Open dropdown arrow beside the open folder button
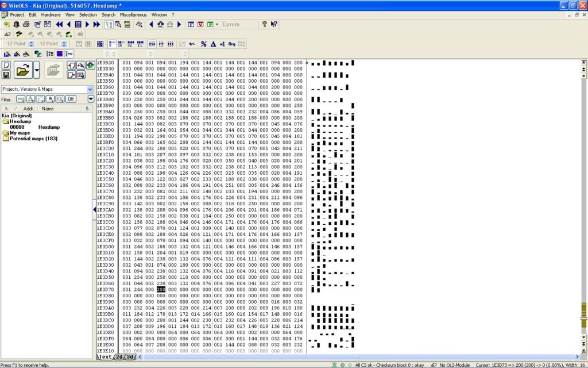The image size is (588, 368). (x=36, y=70)
